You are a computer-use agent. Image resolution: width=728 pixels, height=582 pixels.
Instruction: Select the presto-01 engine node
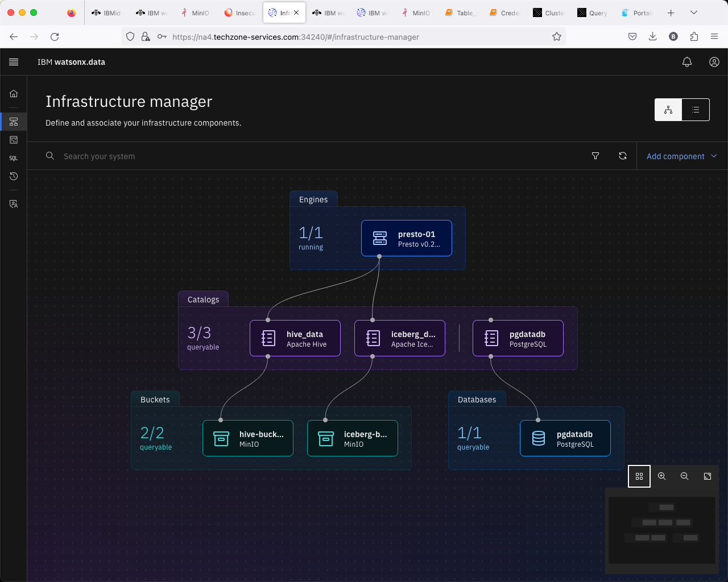pyautogui.click(x=407, y=238)
